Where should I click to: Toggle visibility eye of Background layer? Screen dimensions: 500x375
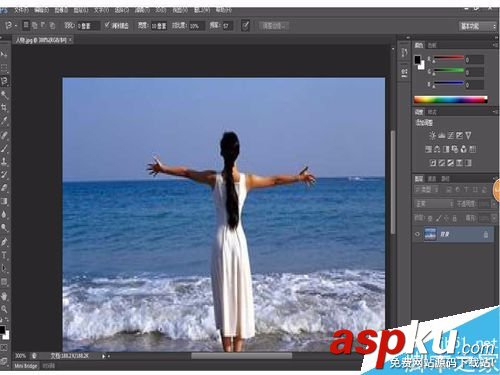click(417, 234)
